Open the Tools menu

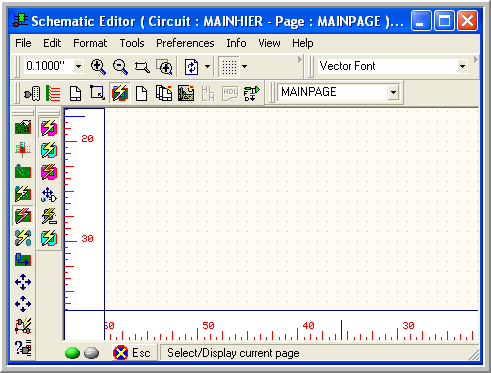[132, 43]
